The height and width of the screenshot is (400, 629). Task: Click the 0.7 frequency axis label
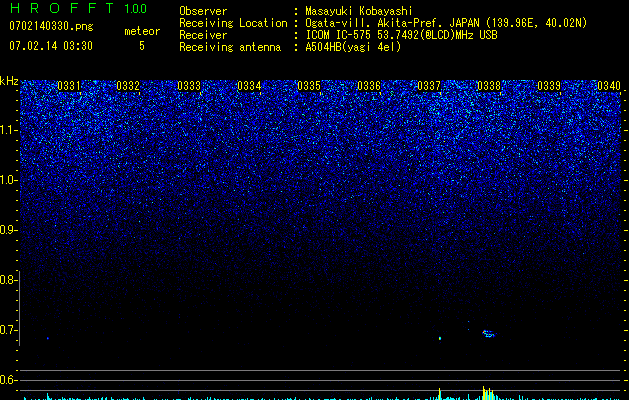tap(8, 330)
